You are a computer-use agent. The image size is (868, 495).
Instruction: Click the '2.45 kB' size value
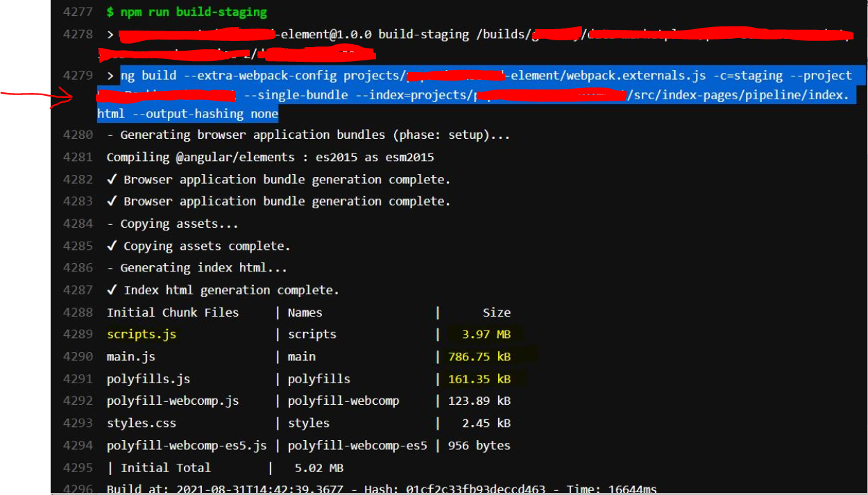point(486,423)
